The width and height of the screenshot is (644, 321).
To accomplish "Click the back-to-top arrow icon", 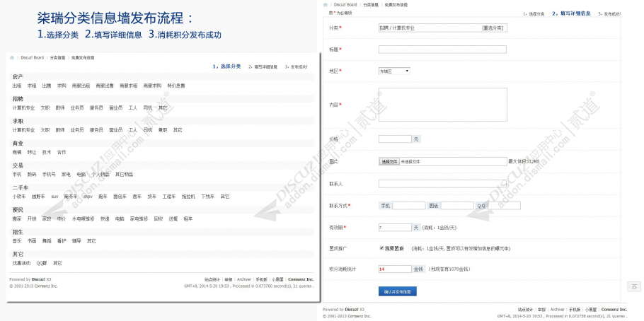I will tap(635, 286).
